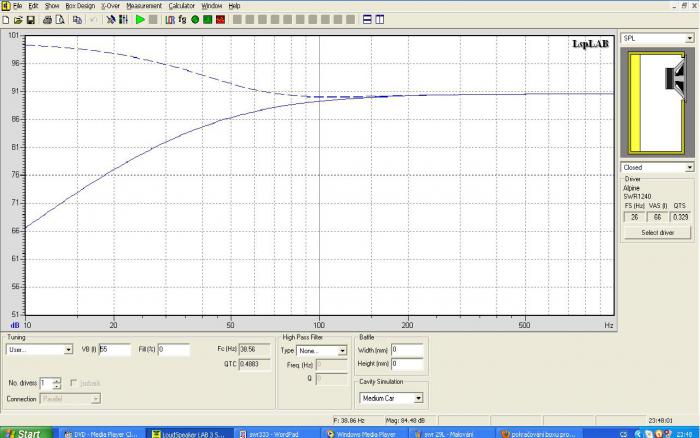Image resolution: width=700 pixels, height=438 pixels.
Task: Click the Select driver button
Action: pyautogui.click(x=658, y=233)
